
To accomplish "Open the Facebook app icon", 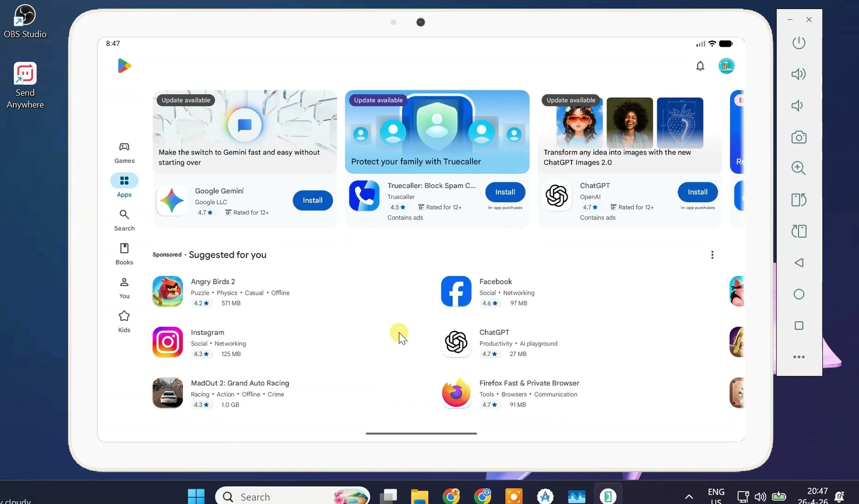I will (x=456, y=291).
